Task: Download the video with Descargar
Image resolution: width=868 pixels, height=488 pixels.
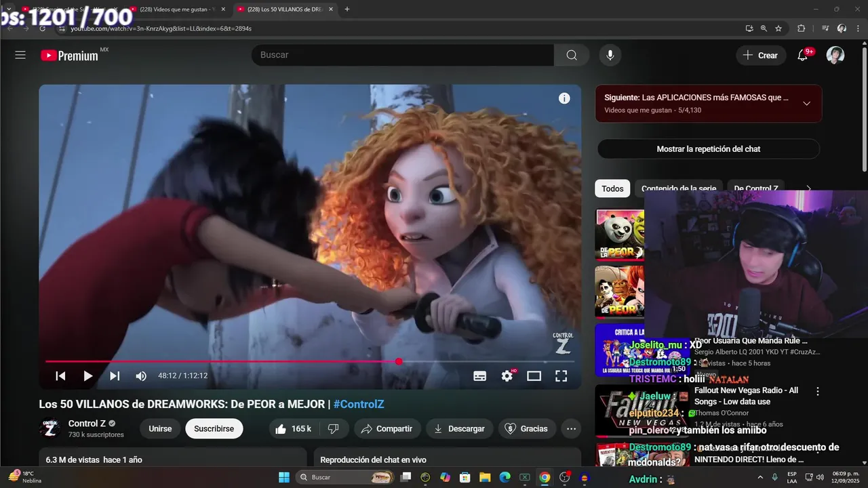Action: click(x=460, y=428)
